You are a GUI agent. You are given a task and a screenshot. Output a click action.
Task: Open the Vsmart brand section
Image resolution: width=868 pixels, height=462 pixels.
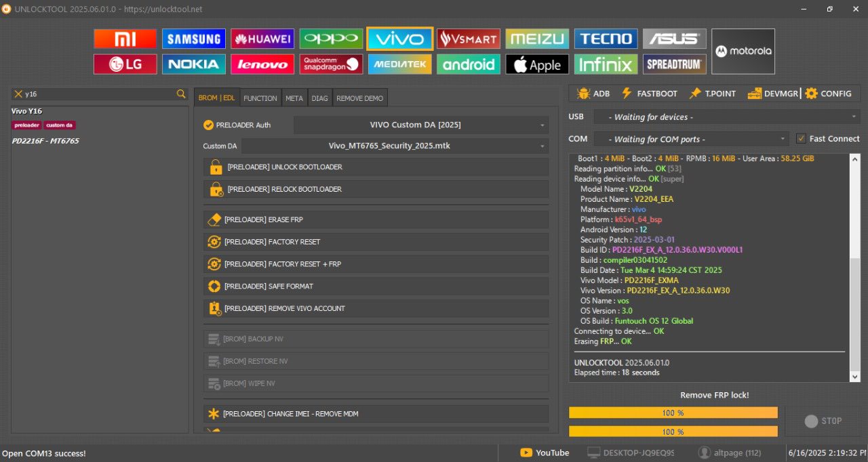click(x=469, y=39)
